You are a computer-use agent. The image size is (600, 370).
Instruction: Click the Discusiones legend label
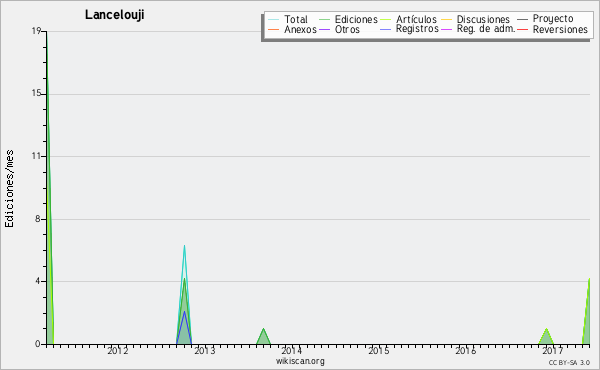(x=483, y=19)
